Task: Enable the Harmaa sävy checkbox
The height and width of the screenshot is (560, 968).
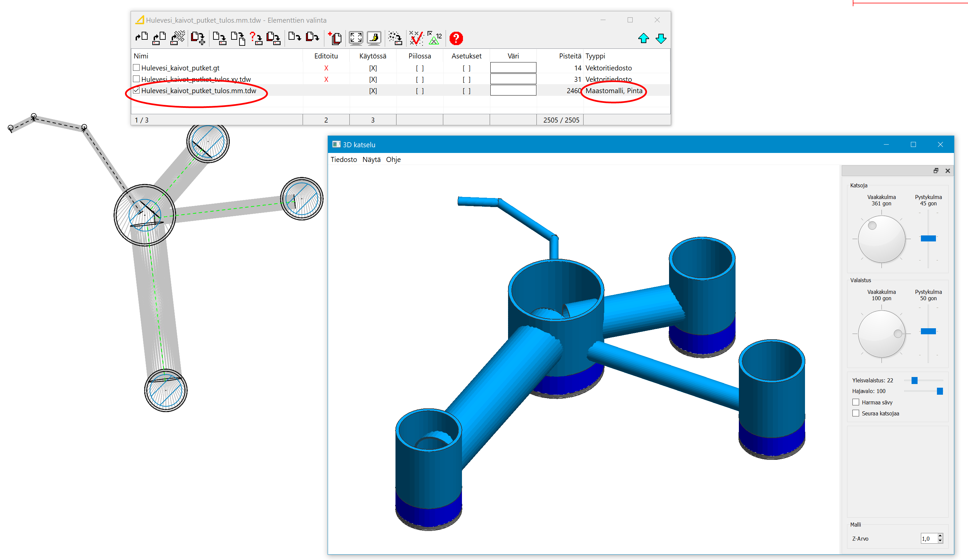Action: point(856,402)
